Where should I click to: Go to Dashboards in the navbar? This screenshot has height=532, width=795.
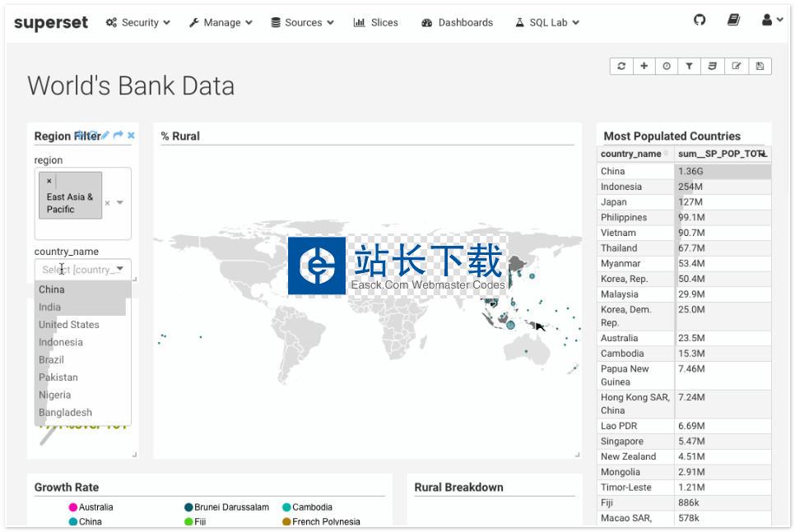pos(458,22)
